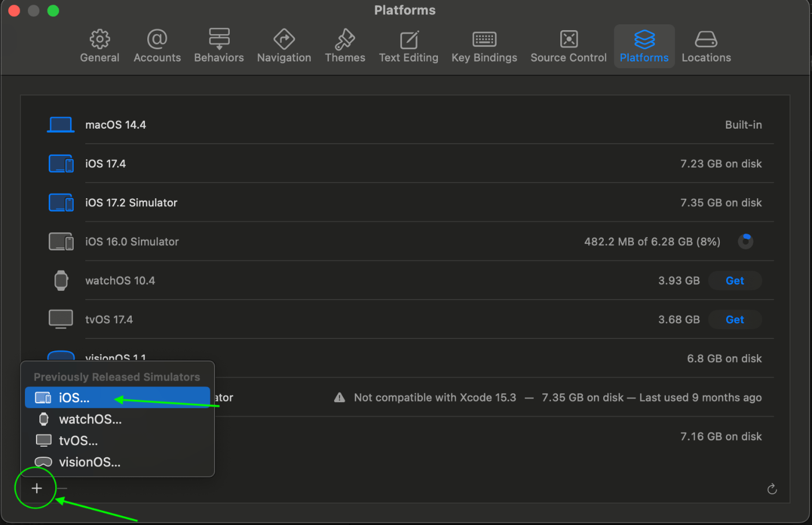Get the tvOS 17.4 platform
Viewport: 812px width, 525px height.
[735, 319]
